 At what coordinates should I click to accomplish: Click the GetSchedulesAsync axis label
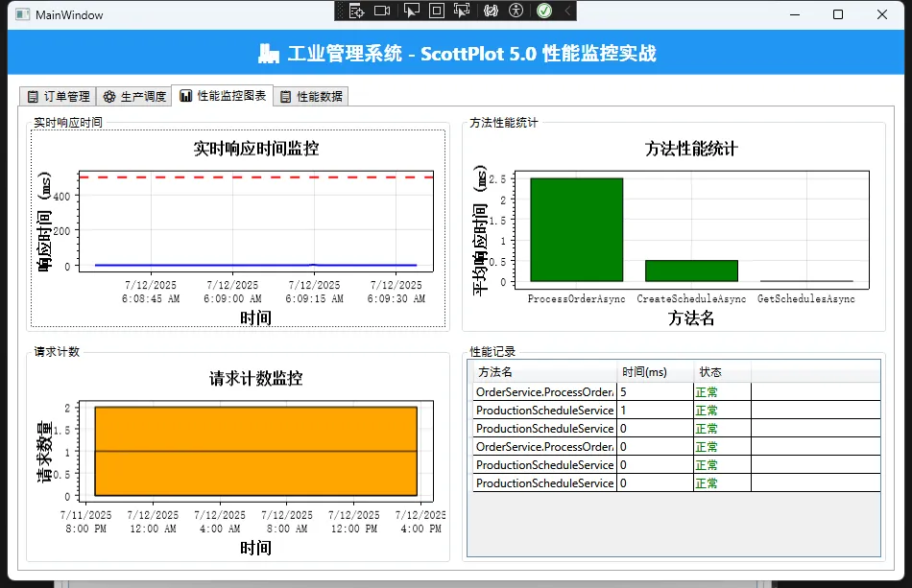[806, 298]
